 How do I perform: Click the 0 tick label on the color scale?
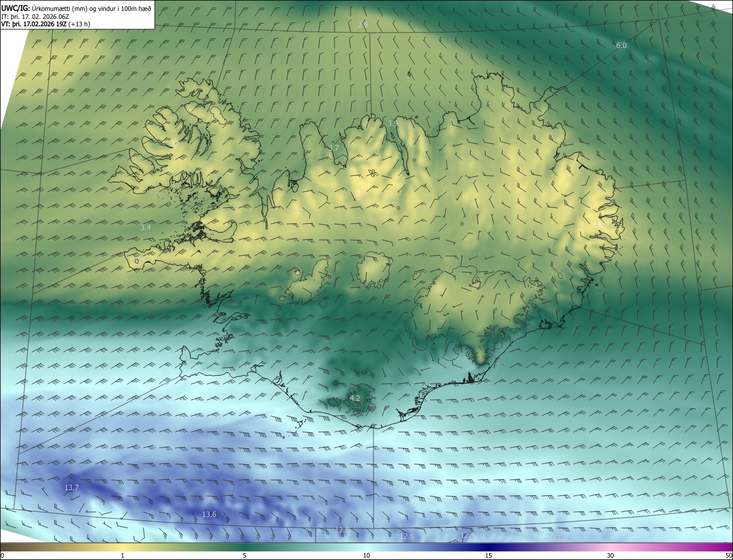2,555
